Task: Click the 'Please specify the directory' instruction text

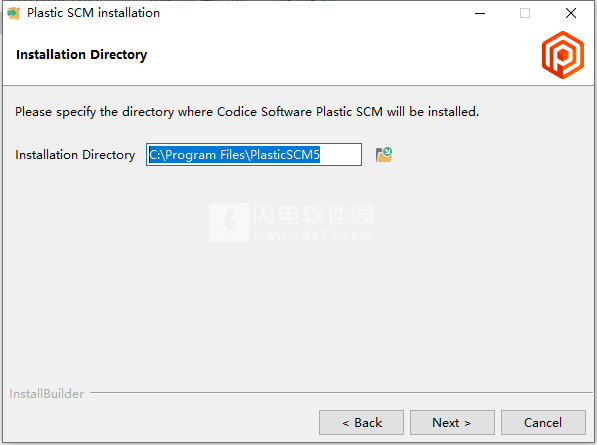Action: [x=247, y=112]
